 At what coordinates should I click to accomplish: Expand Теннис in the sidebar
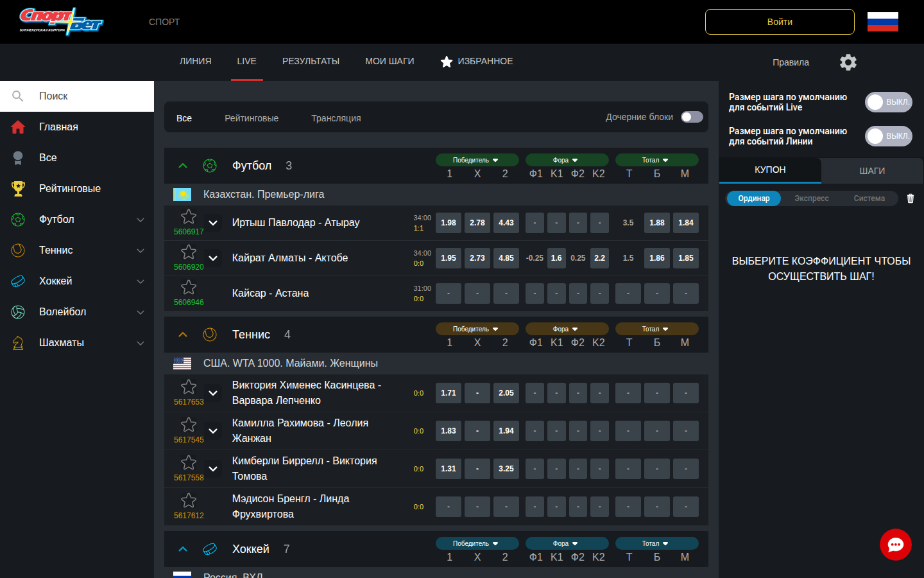pos(141,250)
